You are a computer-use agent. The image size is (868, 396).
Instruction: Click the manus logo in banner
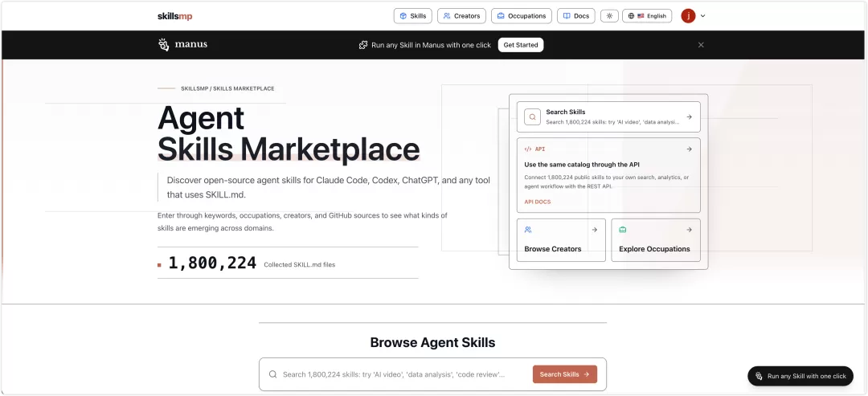coord(182,45)
